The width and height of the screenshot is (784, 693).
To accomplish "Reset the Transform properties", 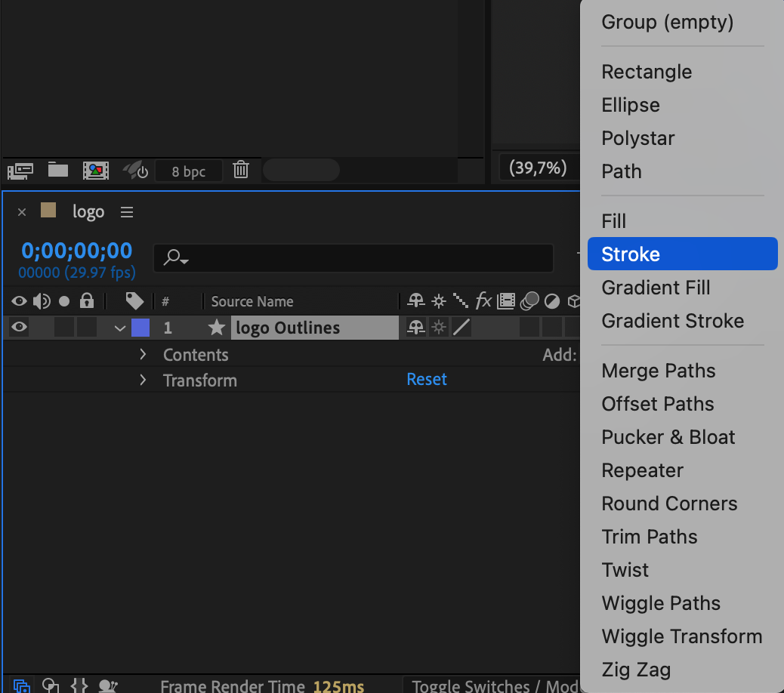I will coord(427,380).
